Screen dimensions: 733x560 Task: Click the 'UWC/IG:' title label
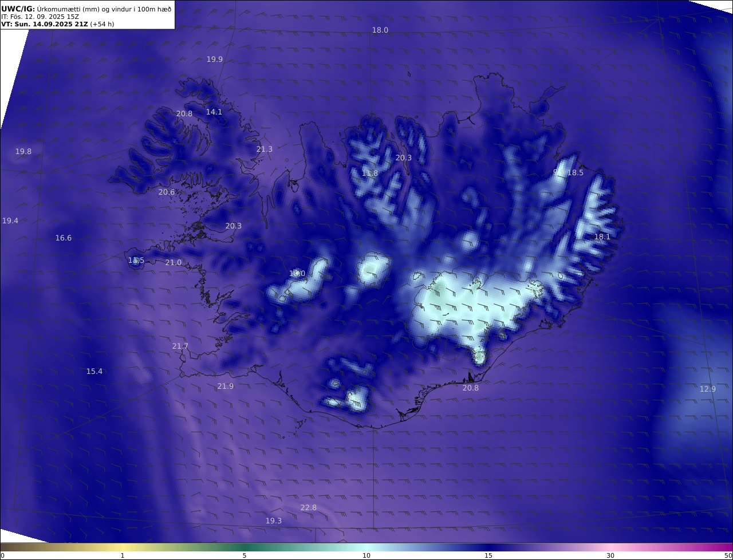click(x=18, y=9)
